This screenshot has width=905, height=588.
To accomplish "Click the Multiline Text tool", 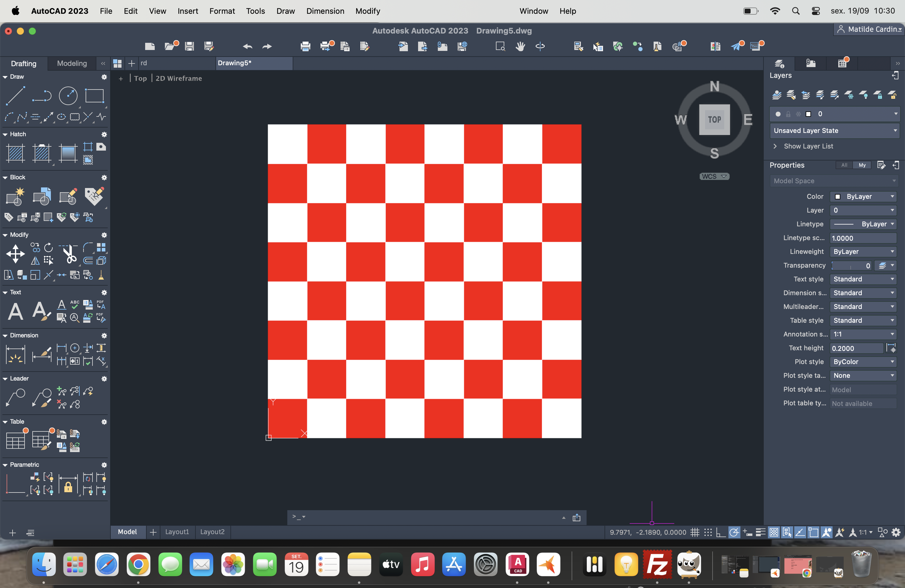I will tap(16, 311).
